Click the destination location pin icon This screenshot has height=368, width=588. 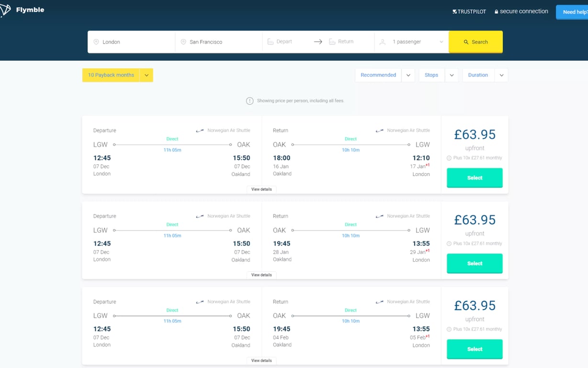(x=183, y=42)
